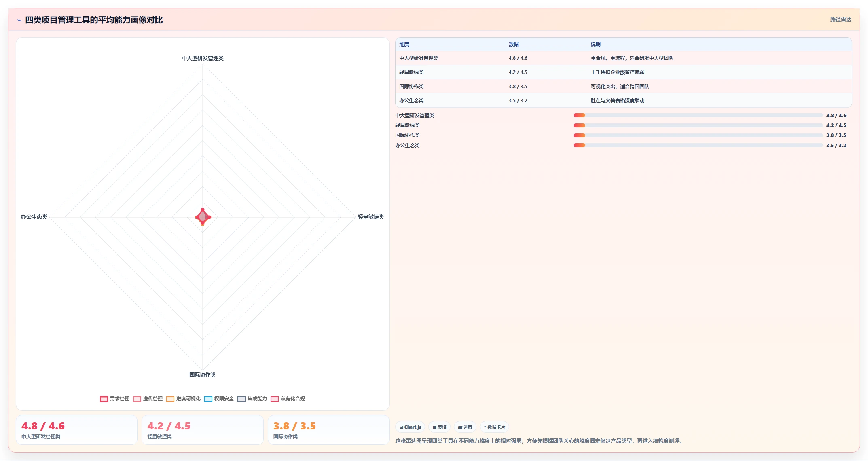Select 国际协作类 cell in the table
Image resolution: width=868 pixels, height=461 pixels.
pos(411,87)
